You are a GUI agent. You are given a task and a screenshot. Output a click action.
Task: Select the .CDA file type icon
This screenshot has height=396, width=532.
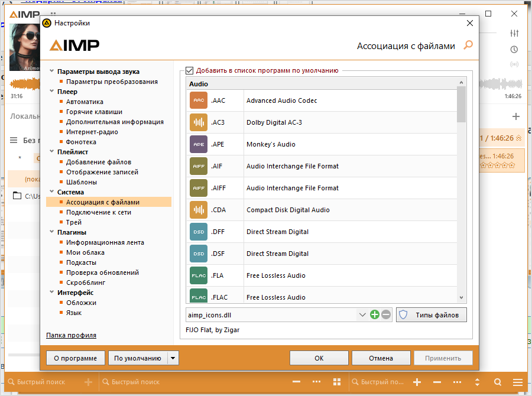tap(199, 210)
